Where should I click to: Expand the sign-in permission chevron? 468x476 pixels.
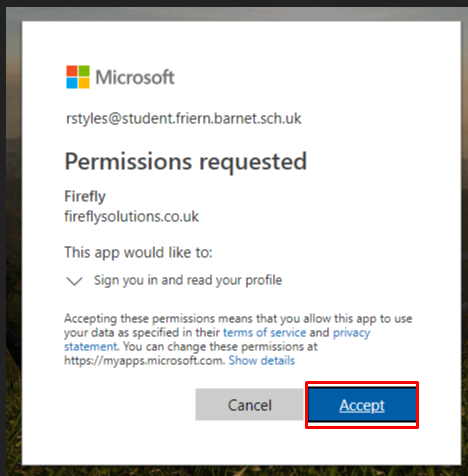(x=74, y=281)
